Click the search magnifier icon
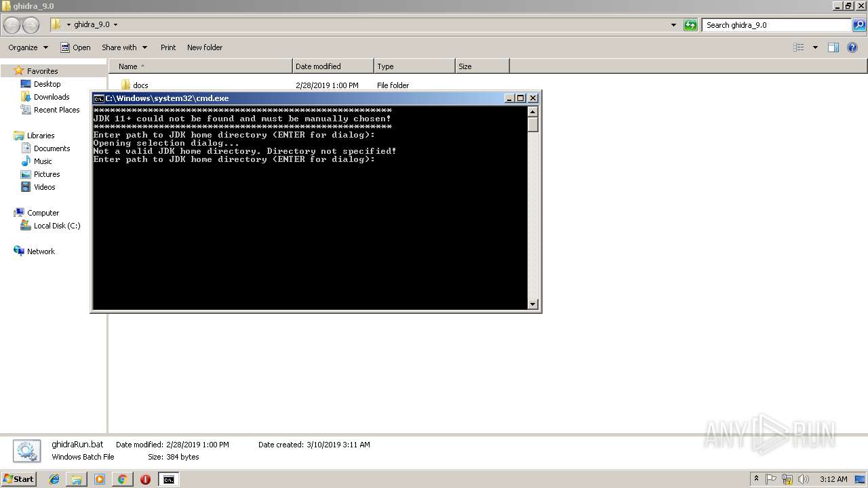Screen dimensions: 868x488 (859, 25)
